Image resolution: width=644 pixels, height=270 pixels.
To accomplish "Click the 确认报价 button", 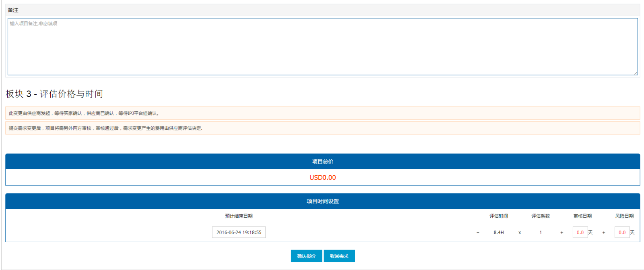I will pyautogui.click(x=306, y=256).
